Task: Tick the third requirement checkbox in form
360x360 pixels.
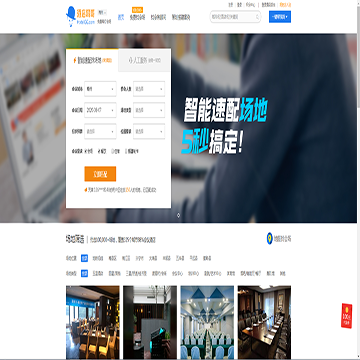Action: click(x=113, y=151)
